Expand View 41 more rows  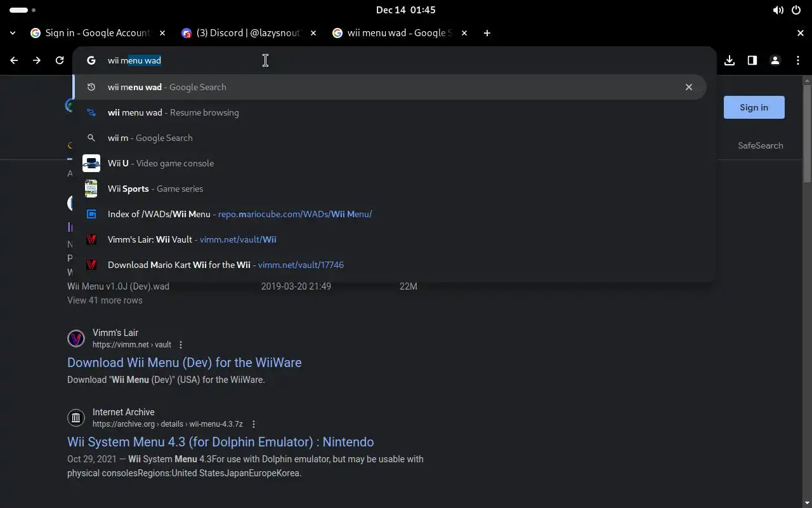(105, 300)
